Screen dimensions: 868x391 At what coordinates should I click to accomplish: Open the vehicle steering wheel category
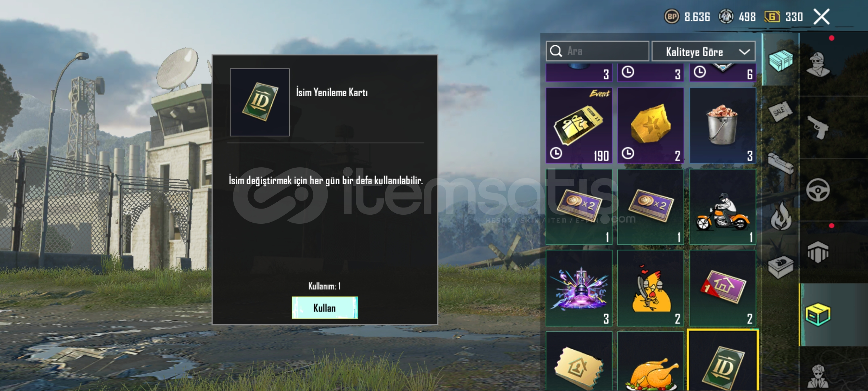[x=818, y=190]
